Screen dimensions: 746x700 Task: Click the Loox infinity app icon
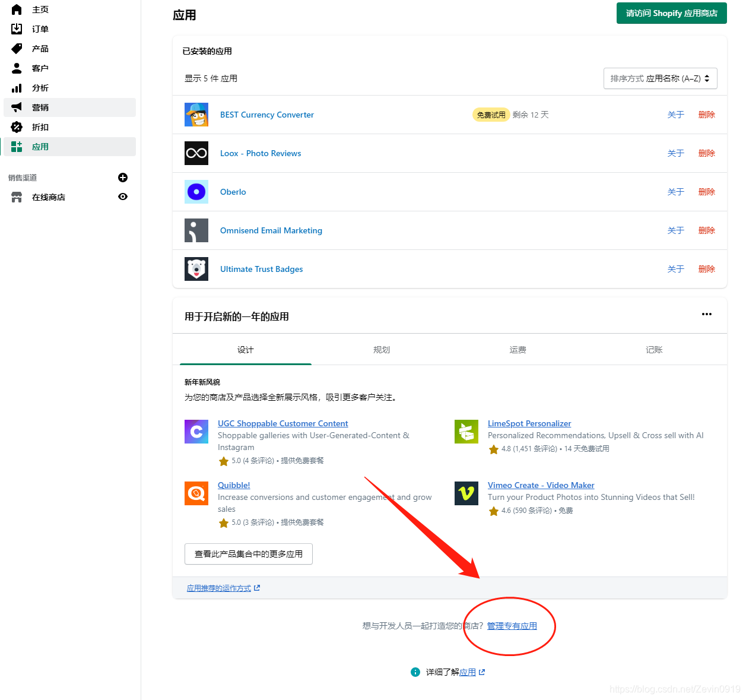click(196, 153)
